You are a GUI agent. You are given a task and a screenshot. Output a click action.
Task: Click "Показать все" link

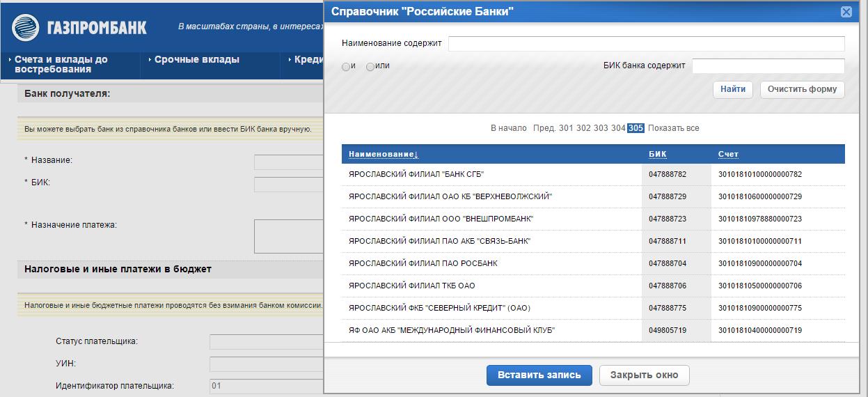point(673,128)
